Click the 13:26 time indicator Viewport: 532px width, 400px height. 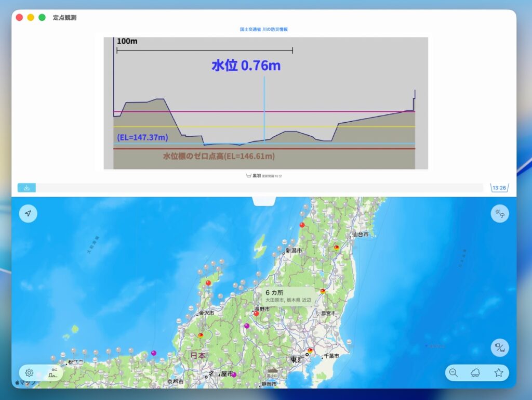tap(499, 188)
